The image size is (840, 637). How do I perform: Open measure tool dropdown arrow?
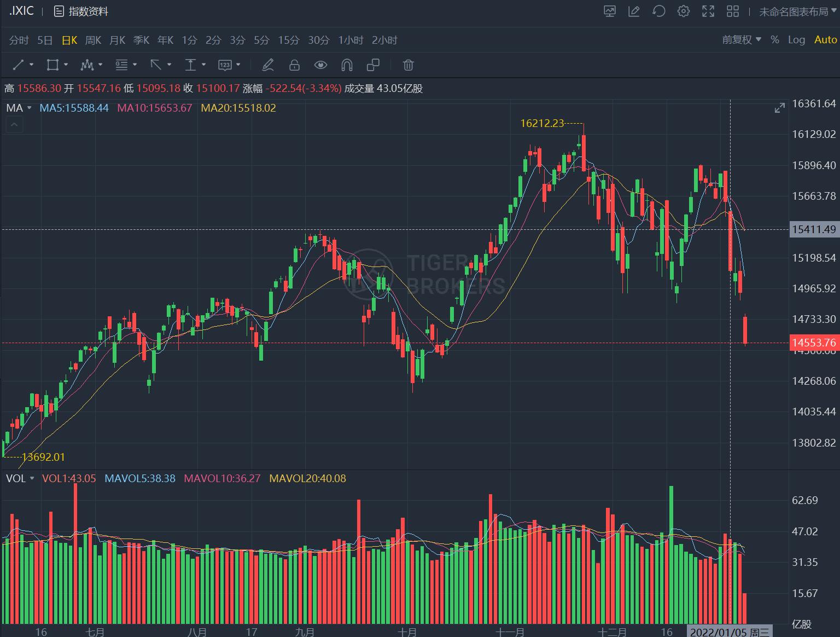203,65
